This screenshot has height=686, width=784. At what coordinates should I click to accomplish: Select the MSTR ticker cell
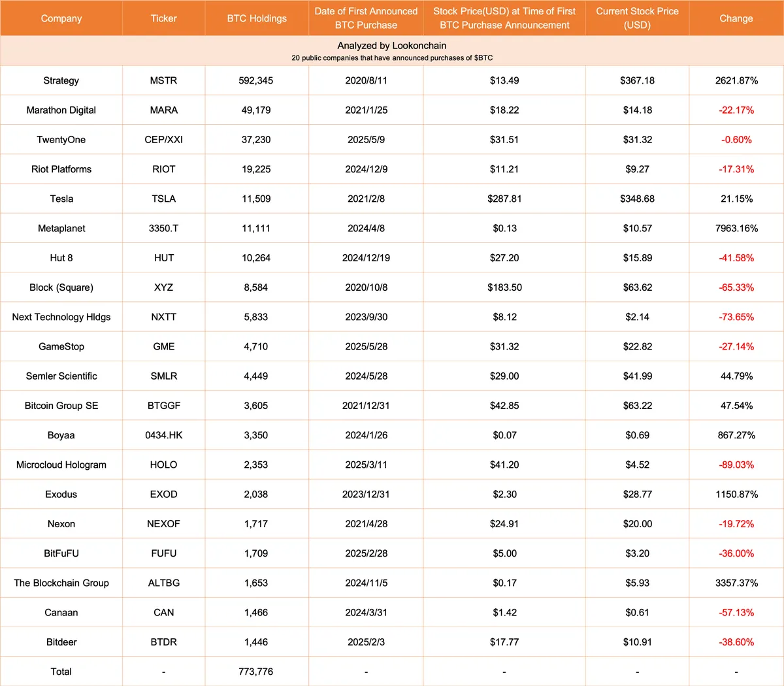coord(163,80)
